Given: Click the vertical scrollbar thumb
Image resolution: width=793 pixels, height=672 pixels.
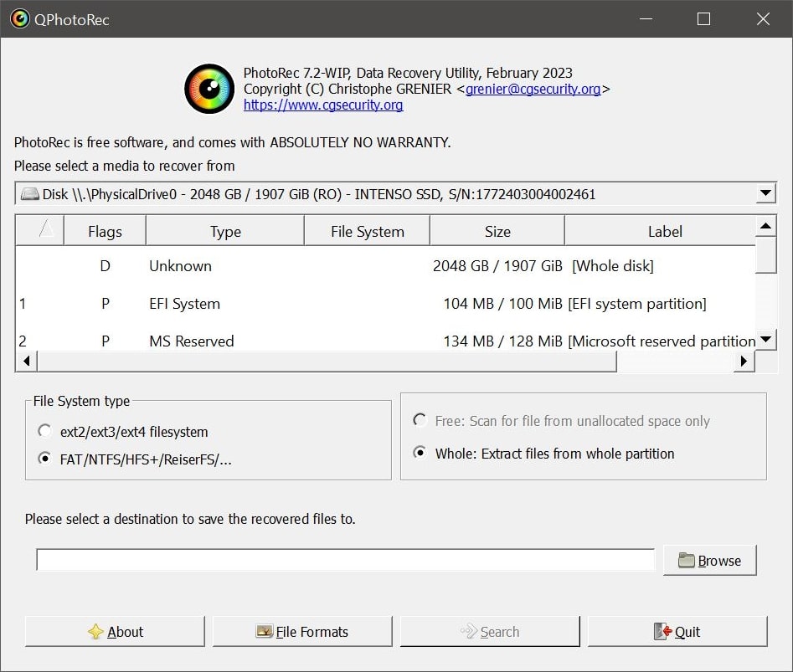Looking at the screenshot, I should [x=765, y=254].
